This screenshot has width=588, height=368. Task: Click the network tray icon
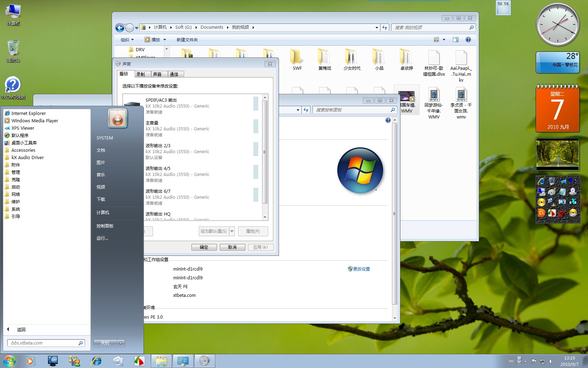point(542,361)
